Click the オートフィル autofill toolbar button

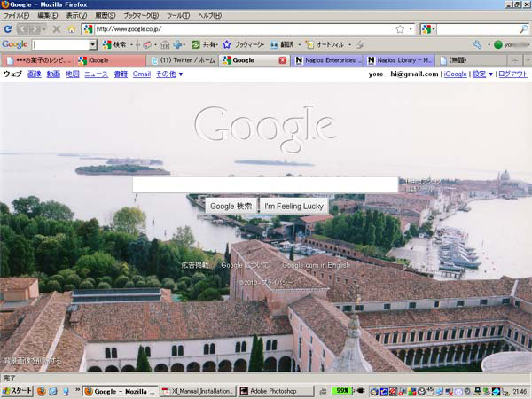click(325, 44)
